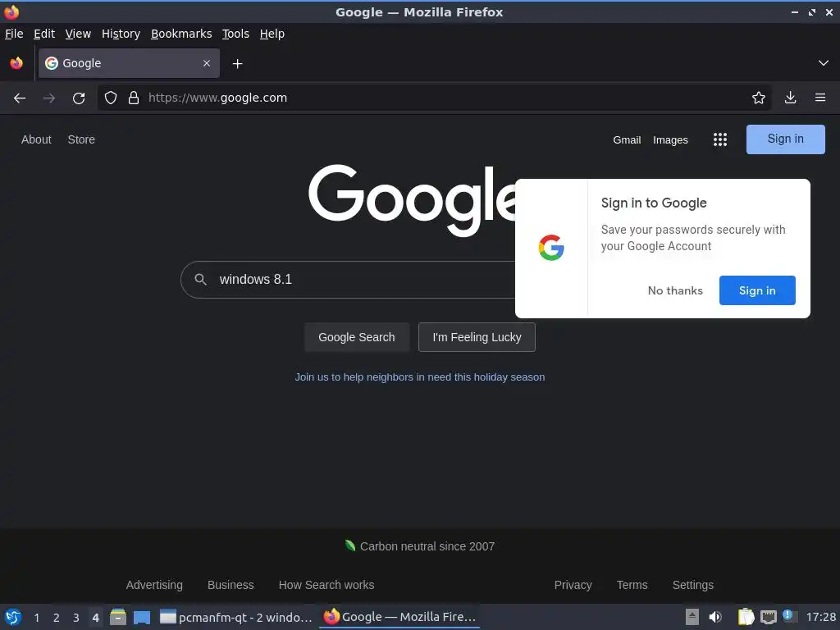Image resolution: width=840 pixels, height=630 pixels.
Task: Open the Tools menu
Action: point(235,34)
